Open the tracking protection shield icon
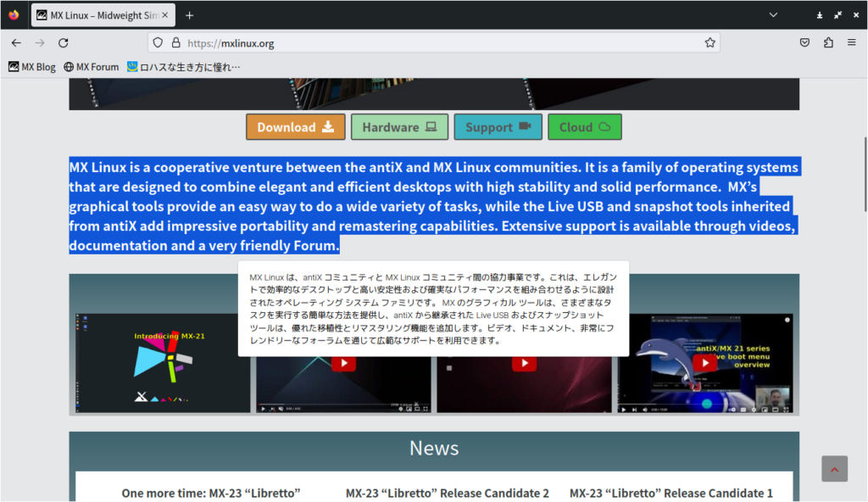This screenshot has height=502, width=868. [x=158, y=42]
